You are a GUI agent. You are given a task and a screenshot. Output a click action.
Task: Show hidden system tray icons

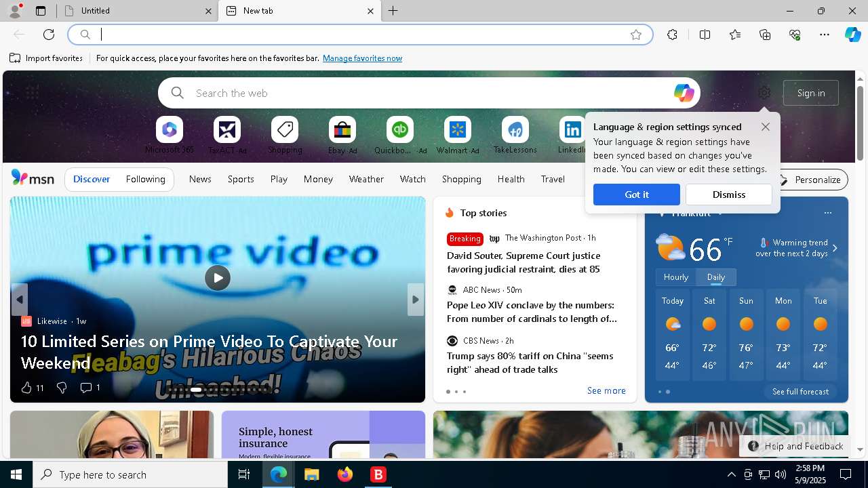coord(731,474)
